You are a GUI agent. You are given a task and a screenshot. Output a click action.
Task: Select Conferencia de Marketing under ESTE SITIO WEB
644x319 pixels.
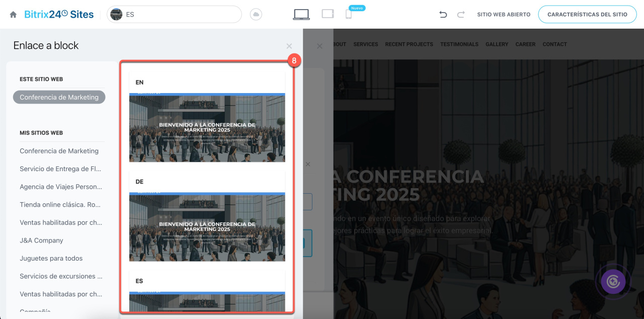pos(59,97)
